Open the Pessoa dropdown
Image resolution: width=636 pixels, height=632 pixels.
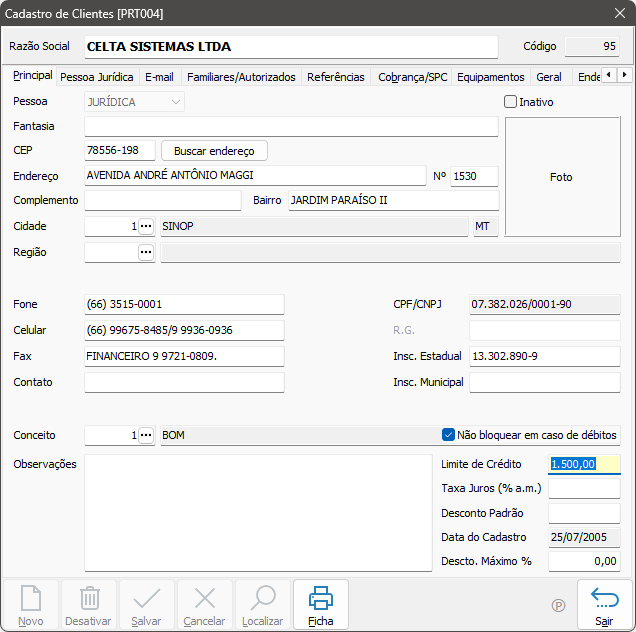tap(176, 102)
